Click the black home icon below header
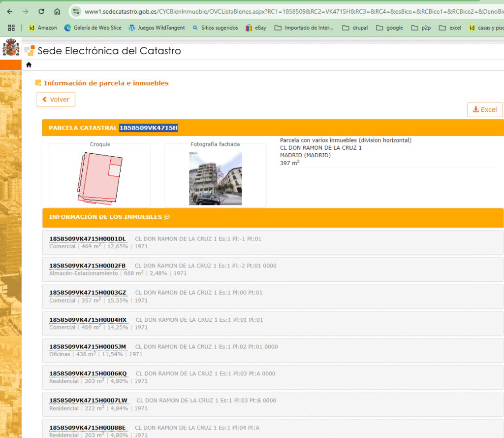Image resolution: width=504 pixels, height=438 pixels. (29, 65)
